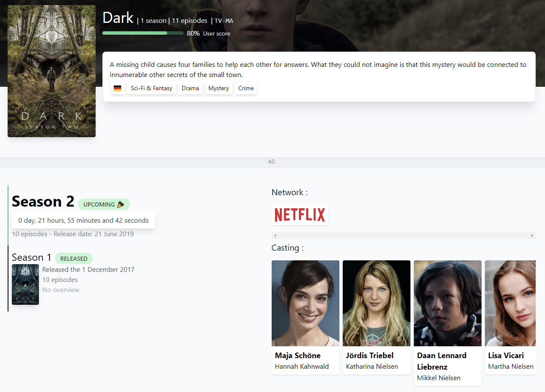This screenshot has width=545, height=392.
Task: Click the Dark show title
Action: click(x=118, y=18)
